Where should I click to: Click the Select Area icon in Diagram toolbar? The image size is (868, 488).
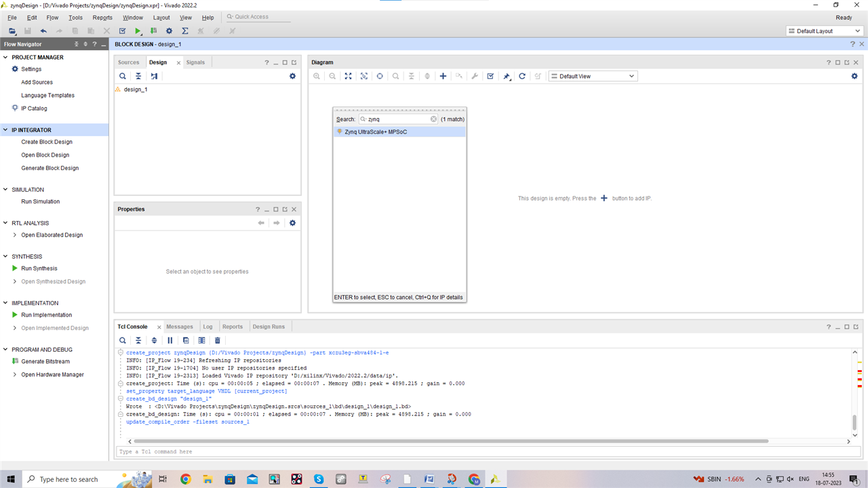(x=364, y=76)
